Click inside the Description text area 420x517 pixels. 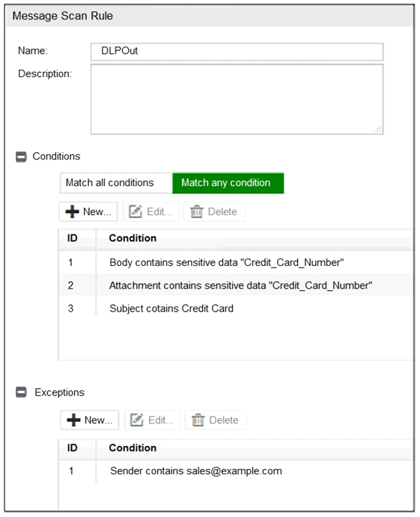point(237,99)
